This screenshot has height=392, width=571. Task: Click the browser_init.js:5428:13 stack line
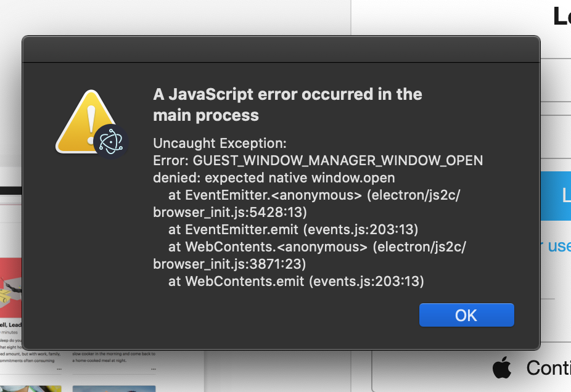coord(230,212)
